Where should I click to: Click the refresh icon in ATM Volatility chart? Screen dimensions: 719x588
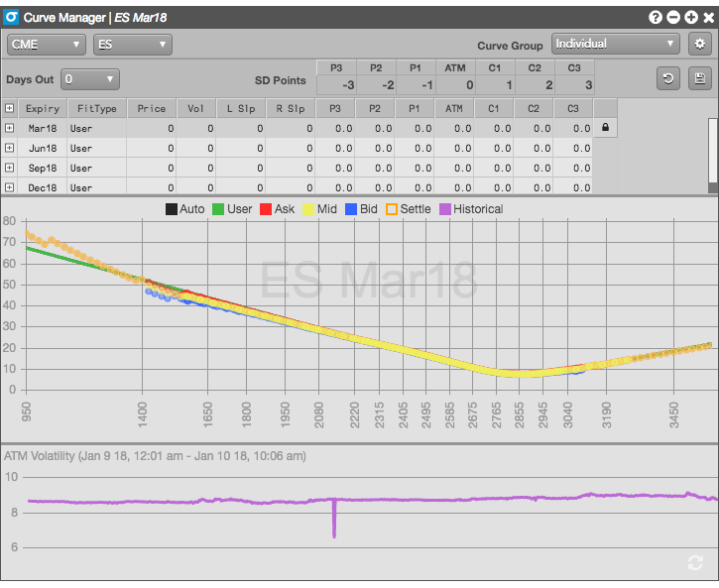click(x=695, y=562)
